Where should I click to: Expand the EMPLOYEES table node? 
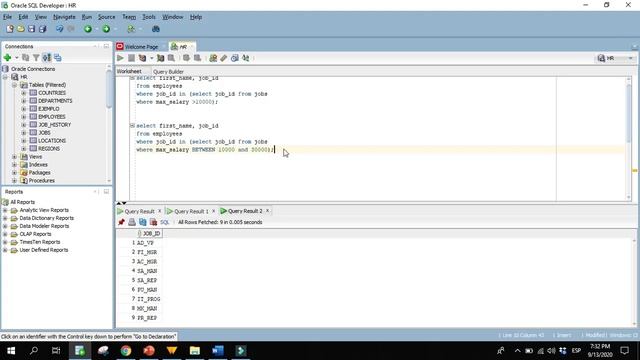pyautogui.click(x=24, y=117)
